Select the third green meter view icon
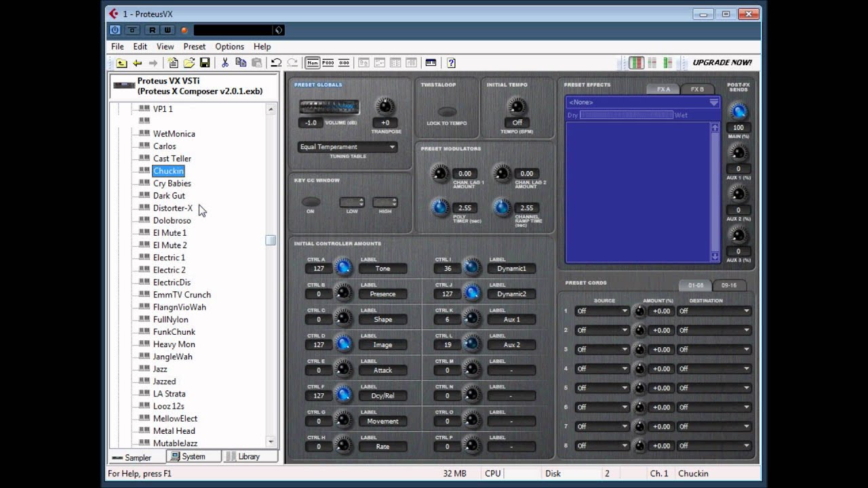This screenshot has height=488, width=868. (668, 63)
